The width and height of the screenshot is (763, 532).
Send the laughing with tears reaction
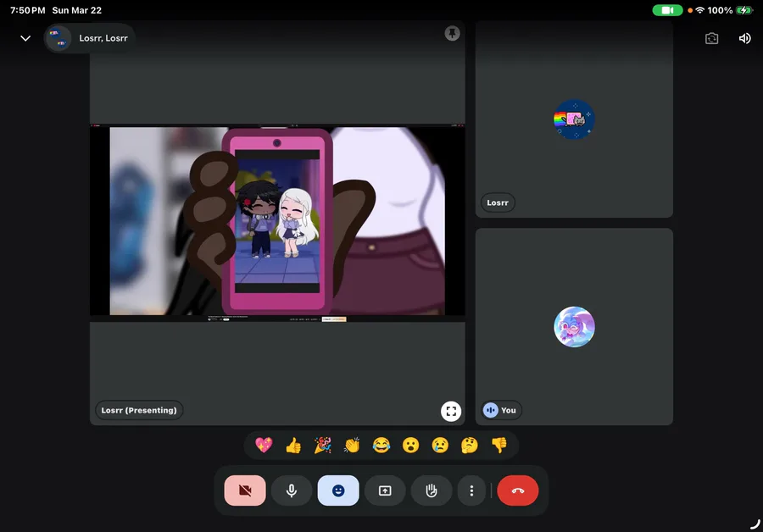[381, 445]
